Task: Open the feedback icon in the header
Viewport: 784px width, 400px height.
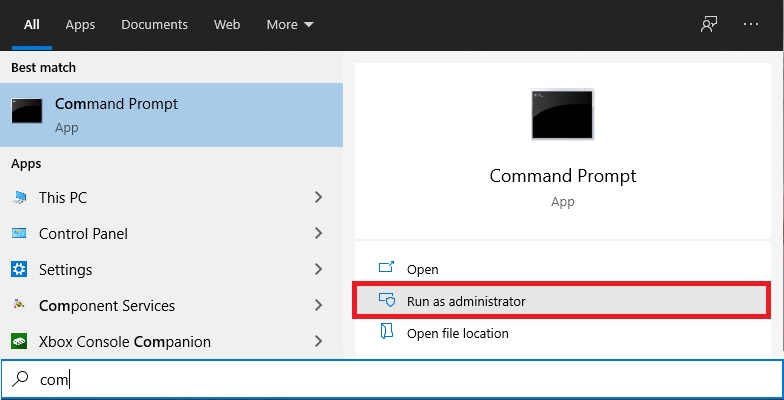Action: point(709,25)
